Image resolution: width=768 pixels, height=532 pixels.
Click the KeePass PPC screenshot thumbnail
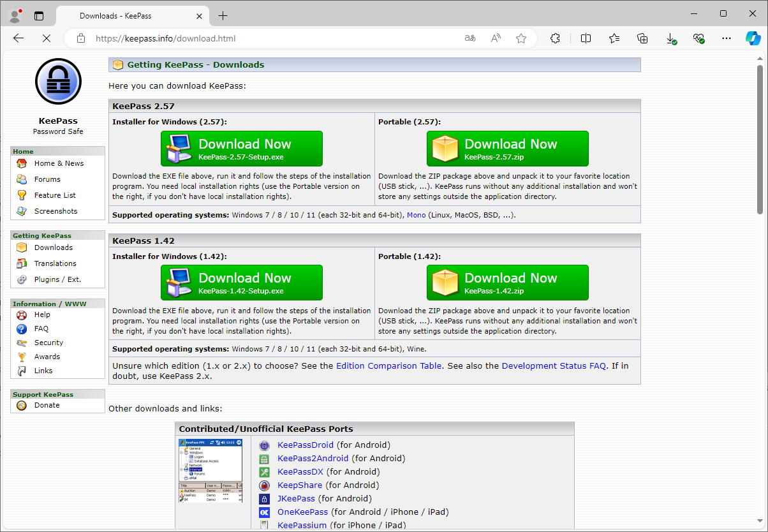point(210,471)
